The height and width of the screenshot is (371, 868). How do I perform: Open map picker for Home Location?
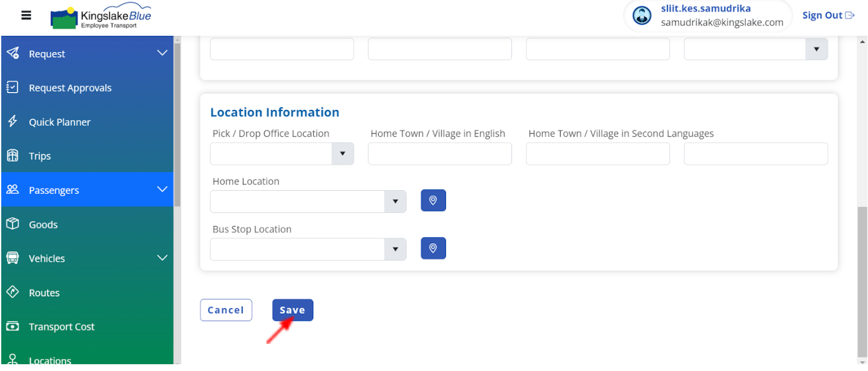tap(433, 201)
